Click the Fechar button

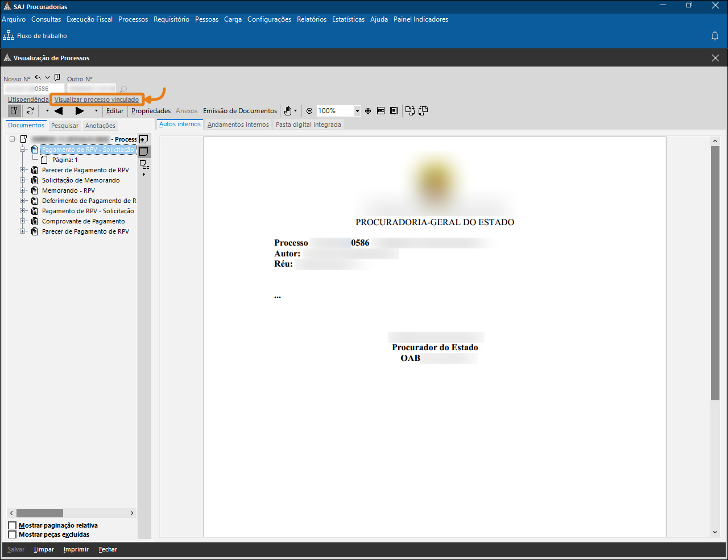point(107,549)
